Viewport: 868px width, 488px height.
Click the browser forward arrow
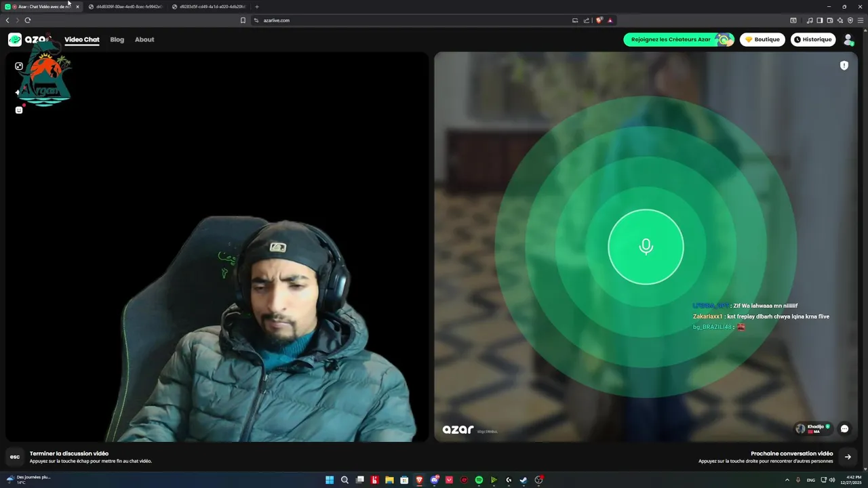tap(17, 20)
